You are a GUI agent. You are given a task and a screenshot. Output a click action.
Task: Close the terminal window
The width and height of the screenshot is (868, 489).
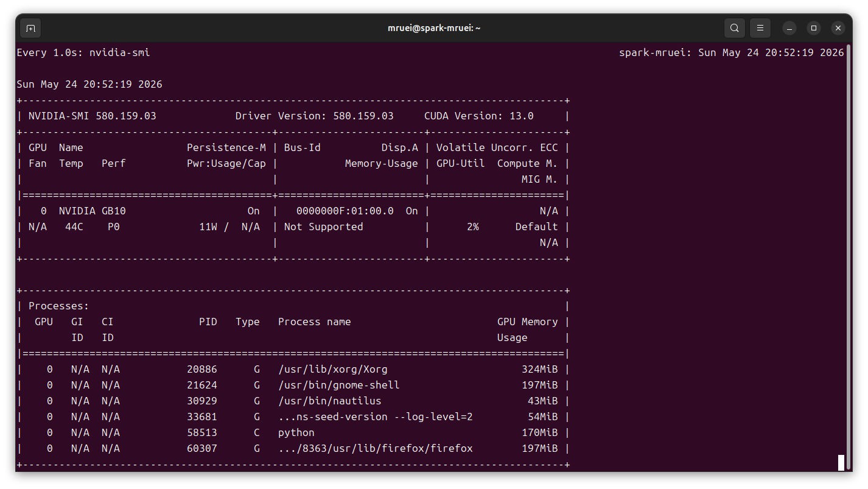click(x=838, y=28)
